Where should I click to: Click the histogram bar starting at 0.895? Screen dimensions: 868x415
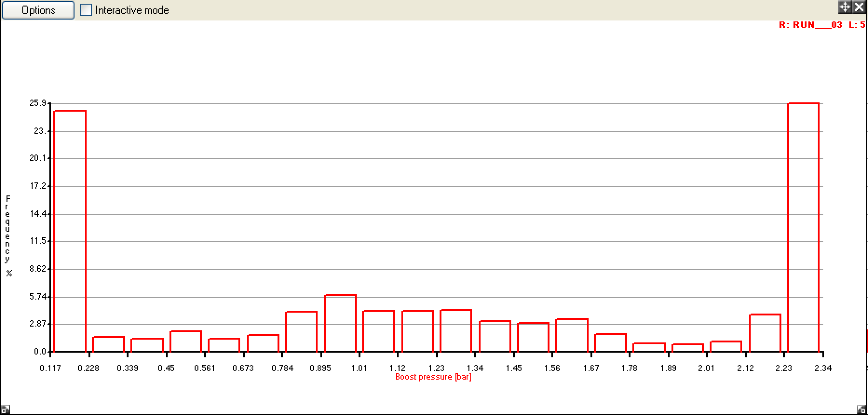click(340, 323)
